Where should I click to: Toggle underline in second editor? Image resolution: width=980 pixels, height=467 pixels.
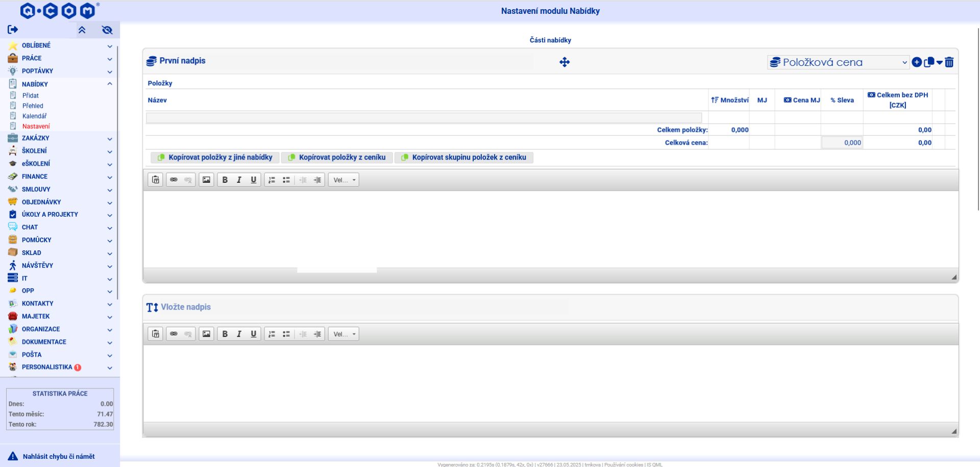point(254,334)
